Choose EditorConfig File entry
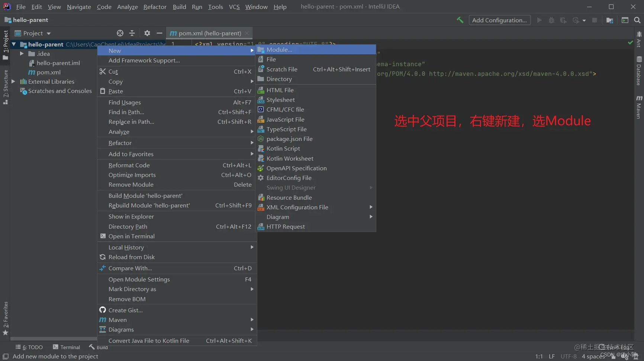Viewport: 644px width, 361px height. 316,178
